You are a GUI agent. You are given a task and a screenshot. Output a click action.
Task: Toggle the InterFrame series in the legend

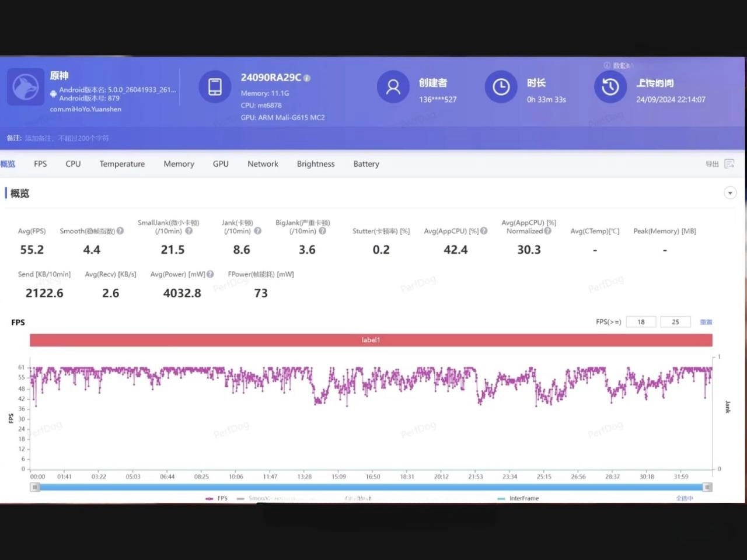click(518, 498)
